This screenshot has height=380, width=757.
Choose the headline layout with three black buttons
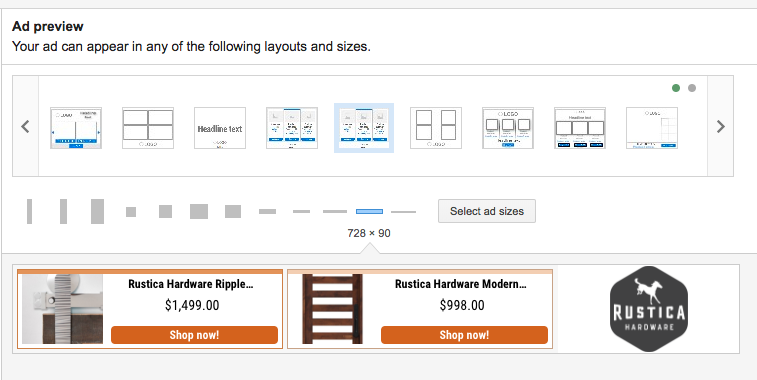580,128
